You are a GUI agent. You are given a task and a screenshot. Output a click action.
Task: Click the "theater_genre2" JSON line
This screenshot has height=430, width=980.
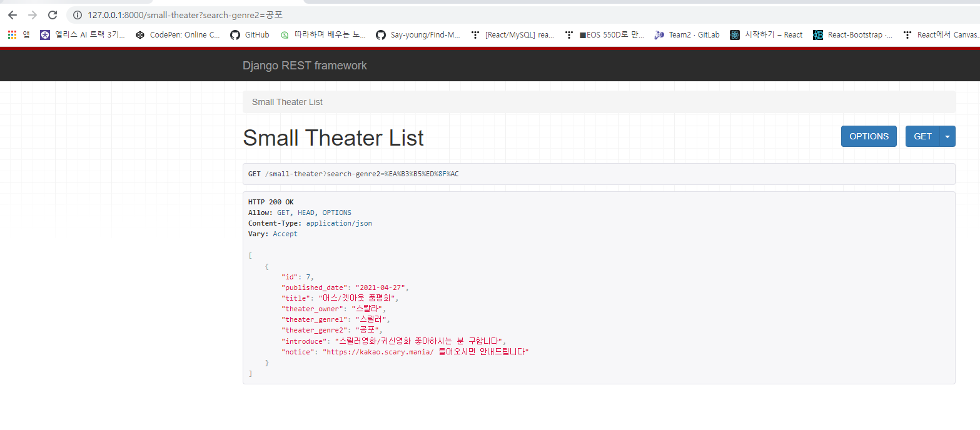(331, 330)
